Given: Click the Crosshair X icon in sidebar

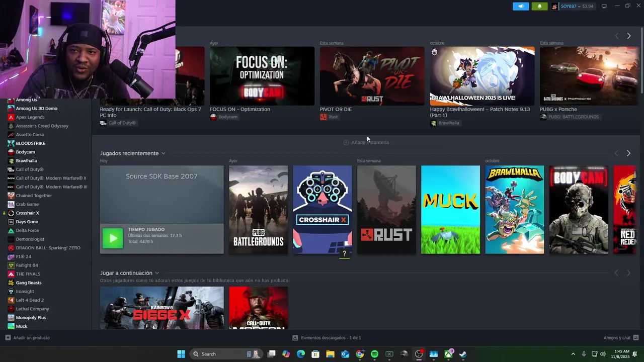Looking at the screenshot, I should [x=11, y=213].
